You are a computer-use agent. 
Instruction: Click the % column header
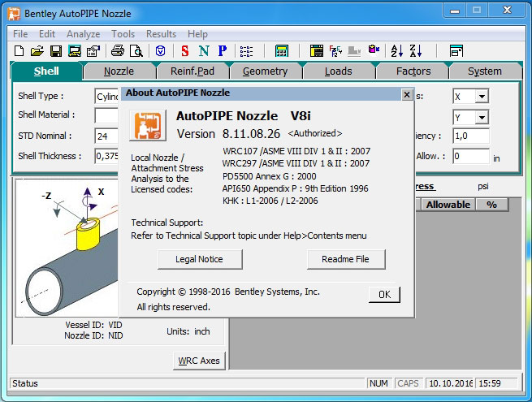(x=491, y=205)
